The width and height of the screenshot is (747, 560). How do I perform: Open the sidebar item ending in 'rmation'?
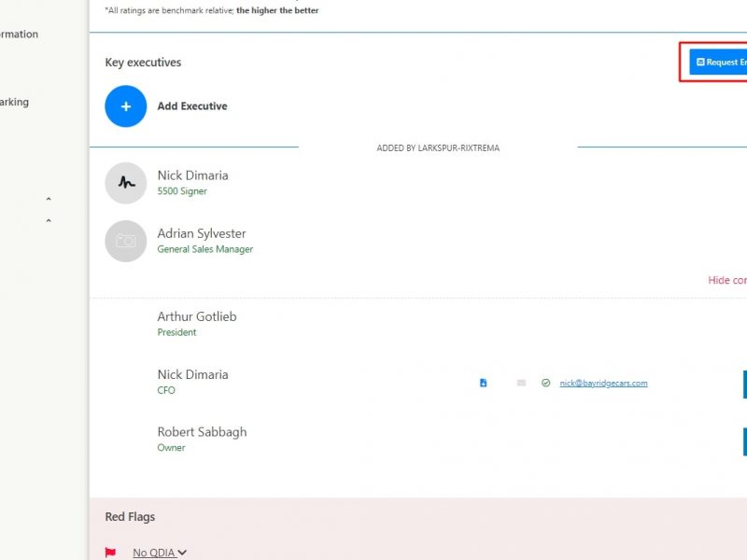tap(19, 35)
